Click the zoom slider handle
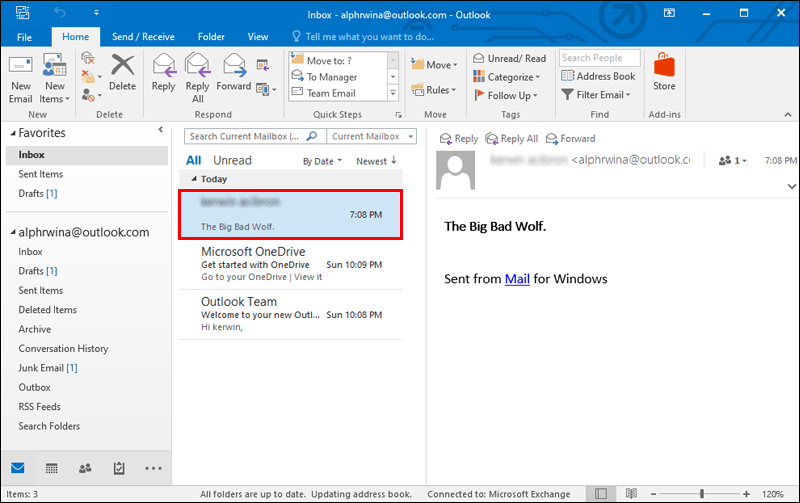Screen dimensions: 800x503 click(702, 493)
